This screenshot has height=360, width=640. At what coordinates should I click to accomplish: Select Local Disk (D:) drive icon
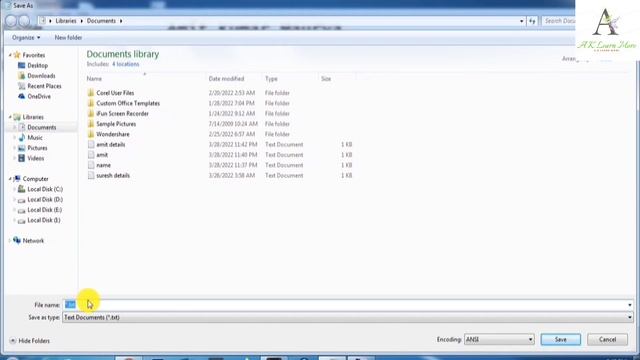22,200
